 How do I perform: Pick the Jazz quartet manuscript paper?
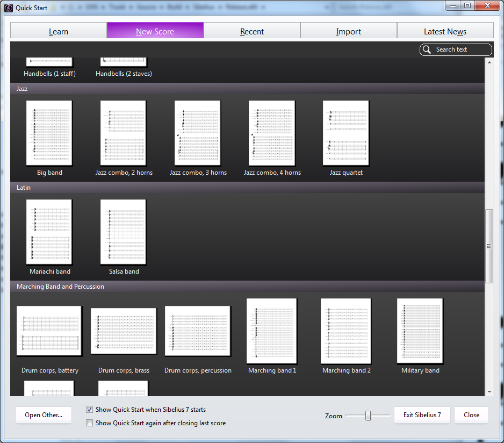coord(346,133)
